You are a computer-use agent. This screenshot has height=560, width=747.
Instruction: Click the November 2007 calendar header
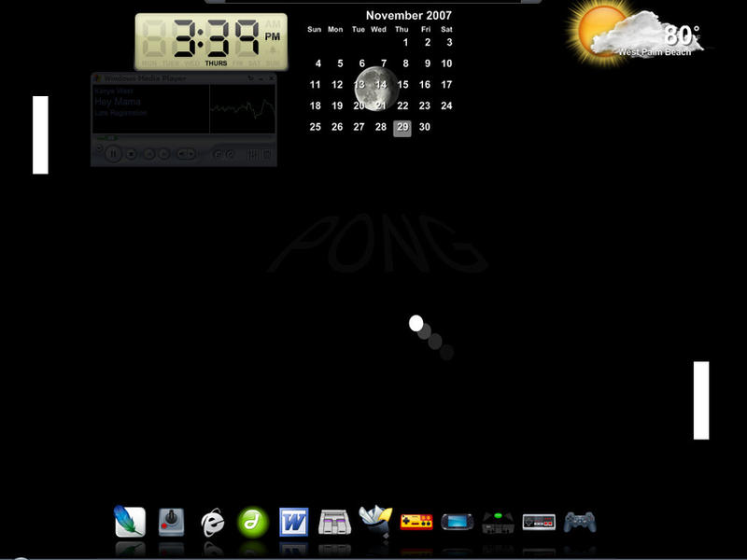[408, 15]
